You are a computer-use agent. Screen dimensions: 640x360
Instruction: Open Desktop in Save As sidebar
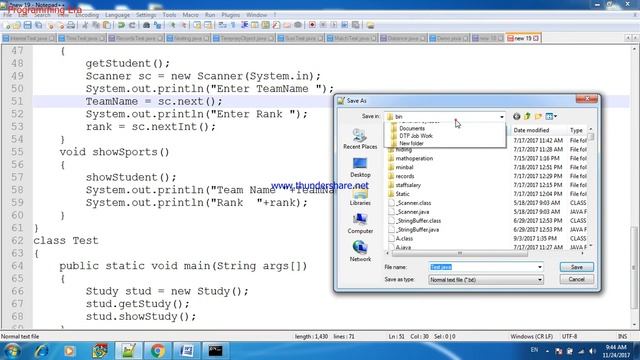point(360,167)
